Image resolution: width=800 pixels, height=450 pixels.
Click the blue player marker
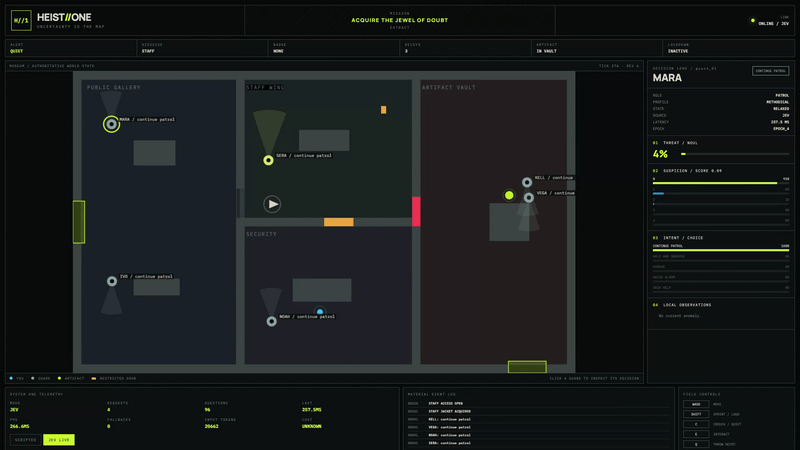pos(320,311)
